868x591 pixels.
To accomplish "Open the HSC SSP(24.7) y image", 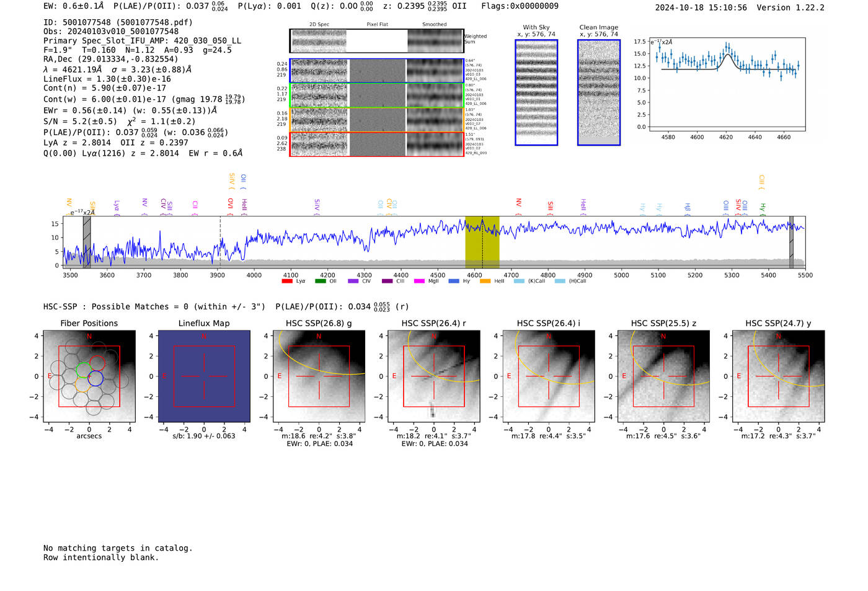I will (779, 376).
